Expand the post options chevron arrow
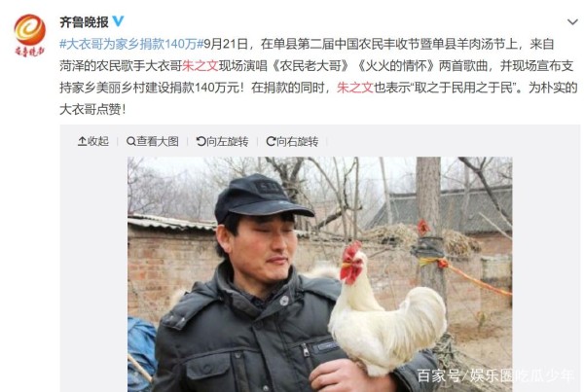Image resolution: width=584 pixels, height=392 pixels. coord(572,22)
